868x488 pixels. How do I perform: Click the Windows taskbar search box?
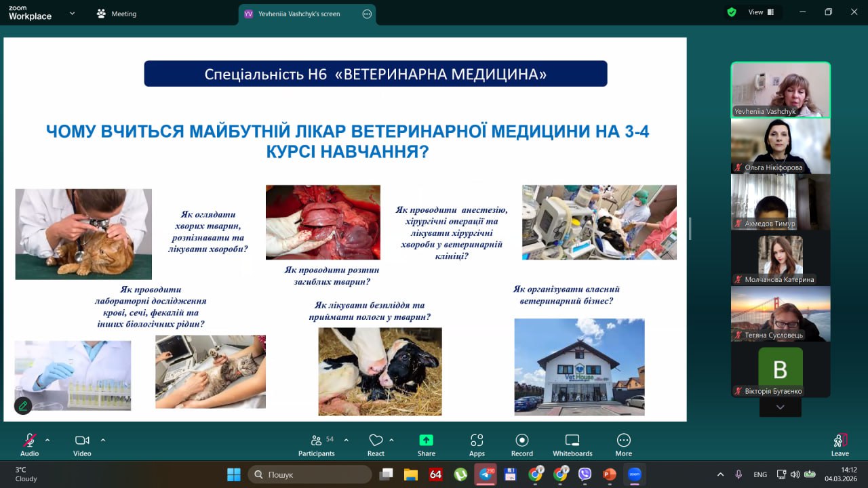[310, 474]
